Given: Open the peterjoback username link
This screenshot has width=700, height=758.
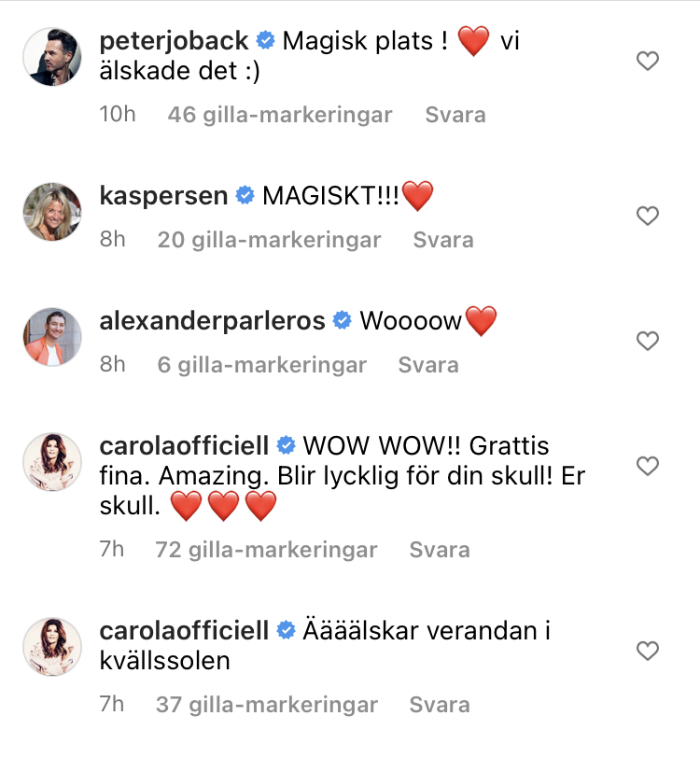Looking at the screenshot, I should pos(174,41).
